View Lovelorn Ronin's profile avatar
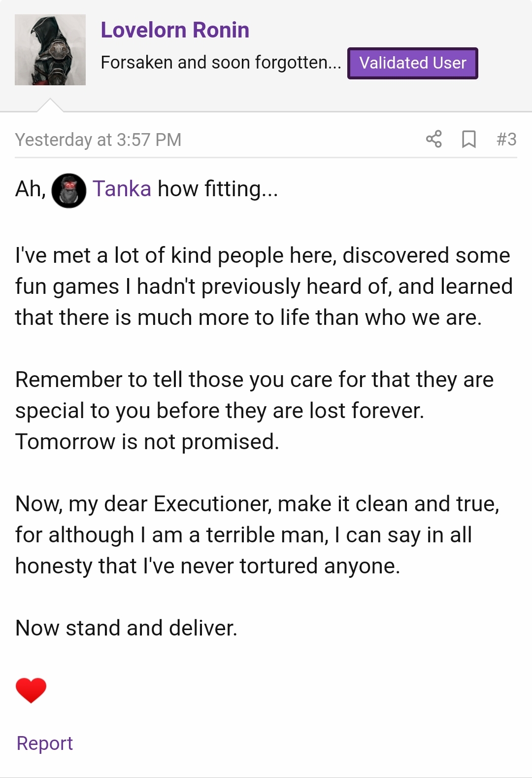The height and width of the screenshot is (778, 532). coord(50,50)
